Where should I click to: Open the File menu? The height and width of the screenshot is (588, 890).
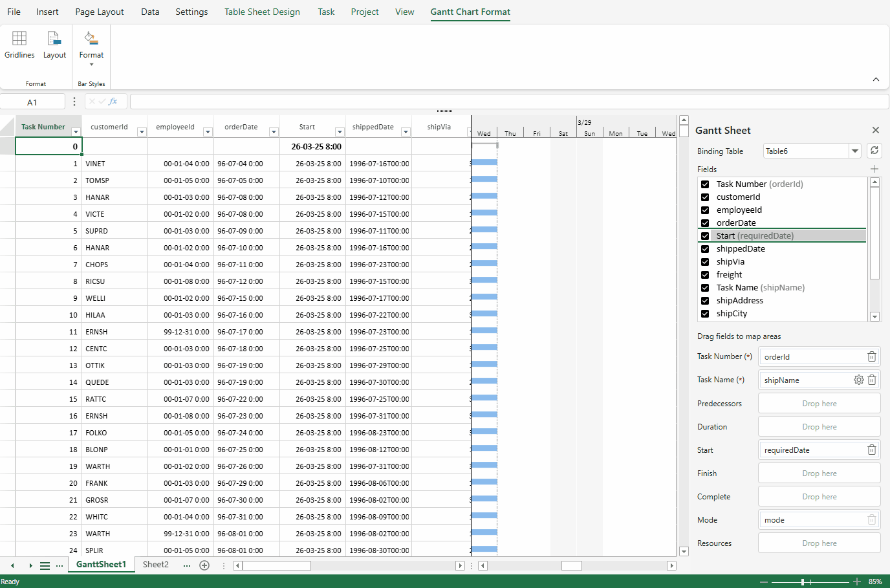(14, 12)
